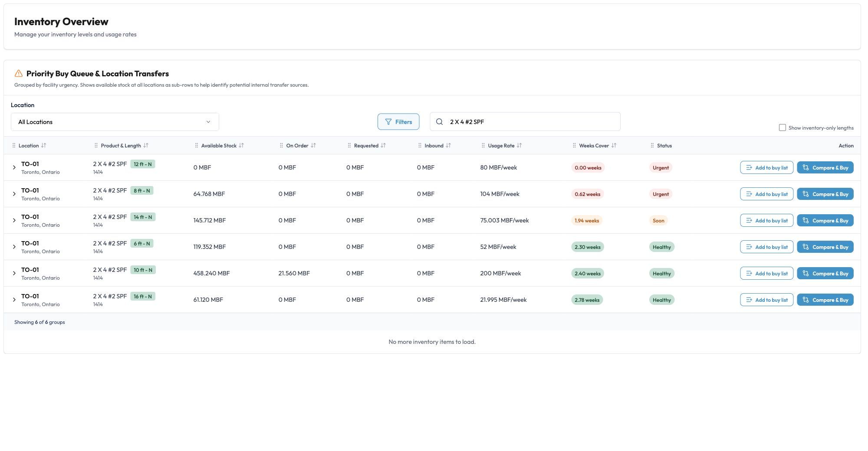The height and width of the screenshot is (451, 868).
Task: Open the All Locations dropdown
Action: click(115, 122)
